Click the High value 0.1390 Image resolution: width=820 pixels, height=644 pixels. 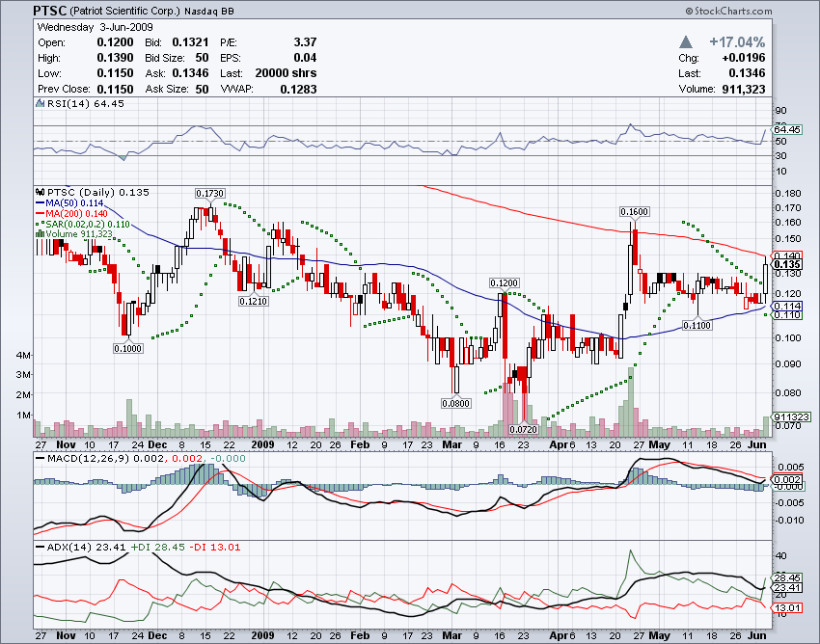coord(115,58)
